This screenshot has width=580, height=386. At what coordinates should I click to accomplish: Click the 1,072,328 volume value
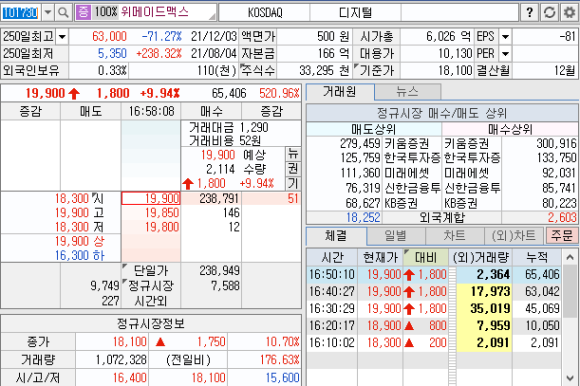pyautogui.click(x=121, y=359)
